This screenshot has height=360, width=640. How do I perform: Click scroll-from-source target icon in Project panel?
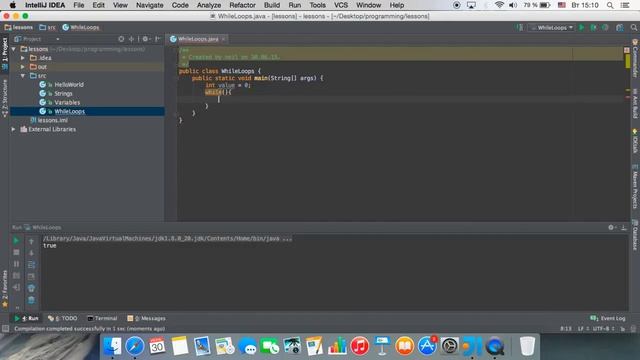pos(121,39)
